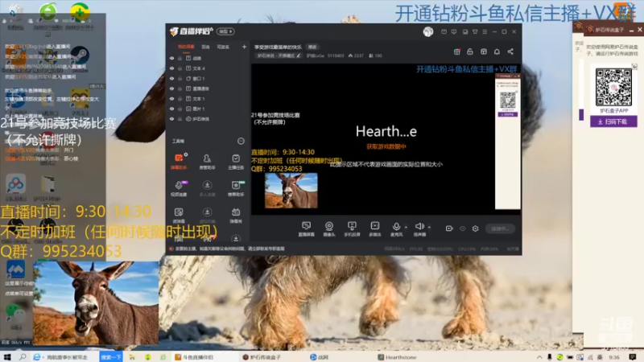Hide the 文本 4 source layer
The width and height of the screenshot is (644, 362).
(171, 68)
